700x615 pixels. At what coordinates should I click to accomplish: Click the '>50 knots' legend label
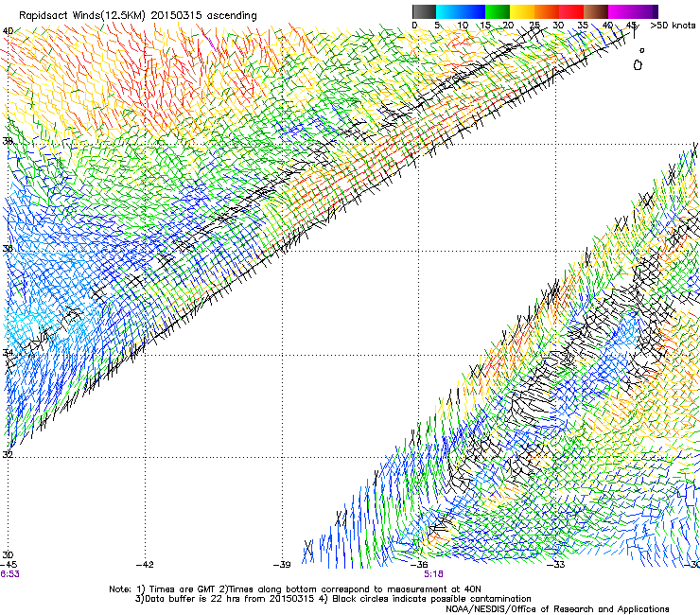coord(673,26)
